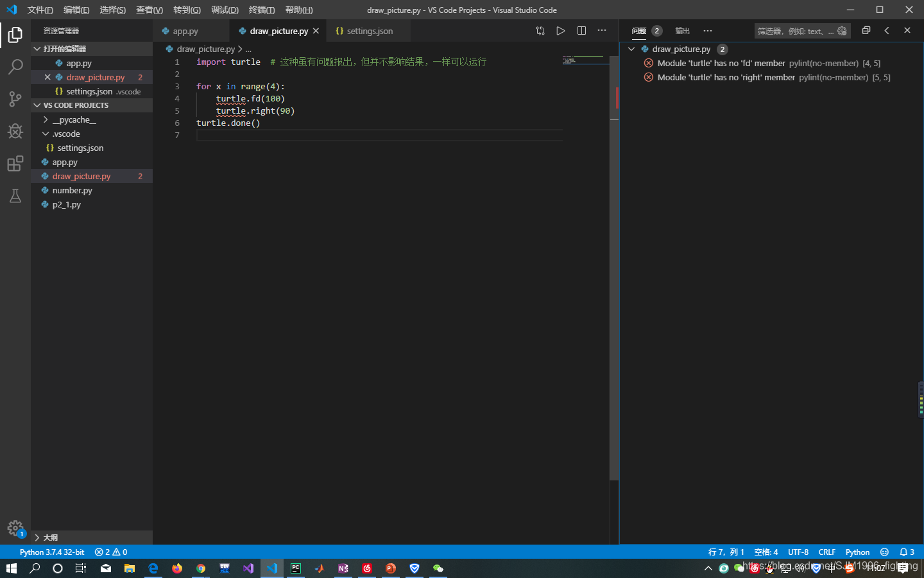Screen dimensions: 924x578
Task: Open the Run and Debug view icon
Action: (15, 131)
